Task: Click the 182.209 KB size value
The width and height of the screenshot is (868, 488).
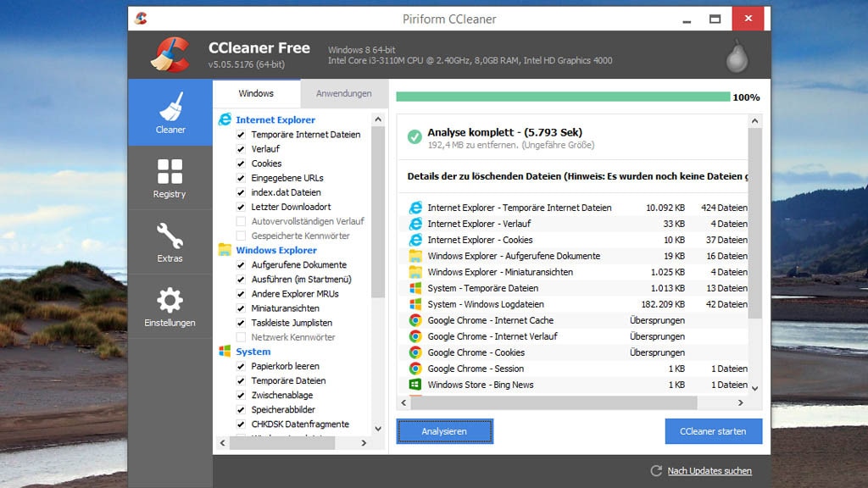Action: pyautogui.click(x=663, y=304)
